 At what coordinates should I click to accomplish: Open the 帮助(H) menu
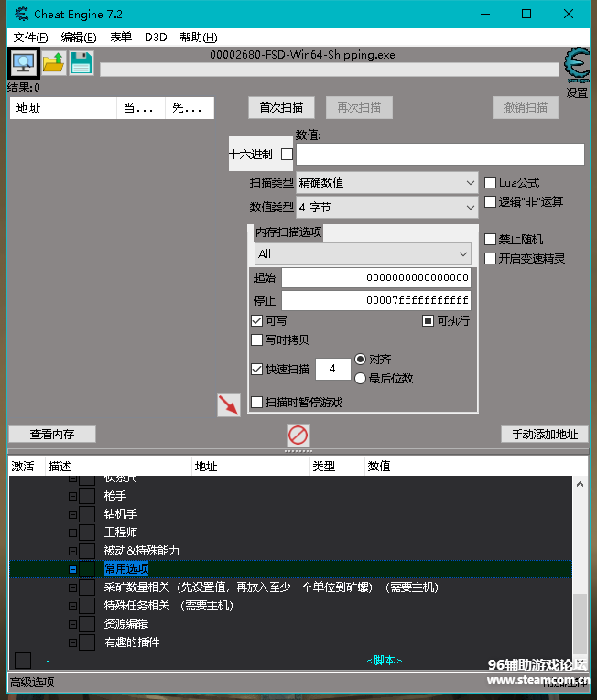[x=199, y=37]
